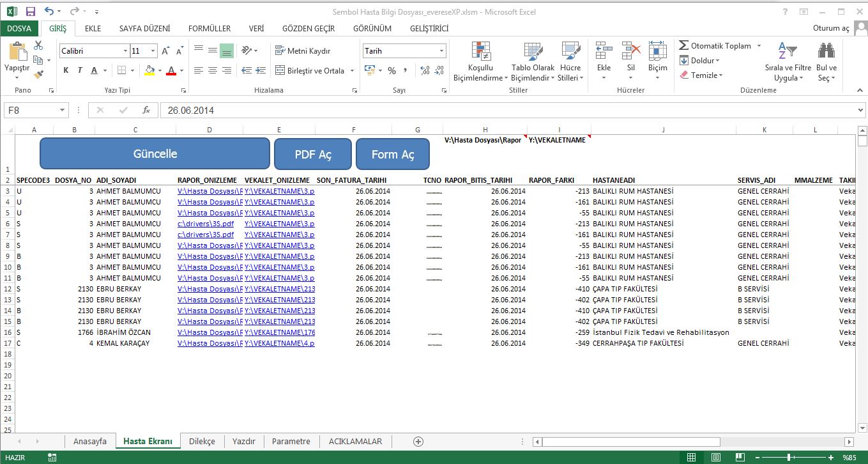Open the FORMÜLLER ribbon tab
868x464 pixels.
click(209, 28)
